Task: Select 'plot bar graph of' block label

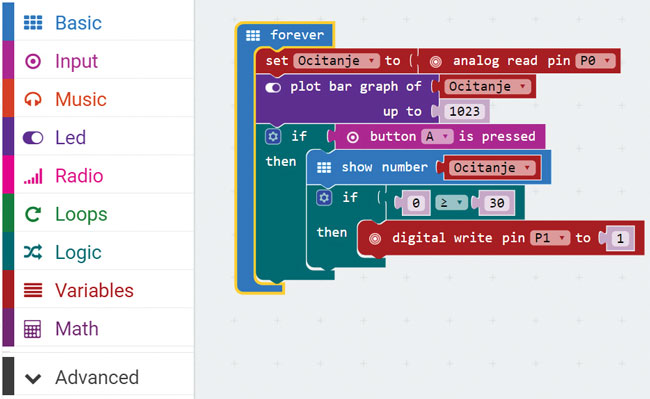Action: [x=356, y=87]
